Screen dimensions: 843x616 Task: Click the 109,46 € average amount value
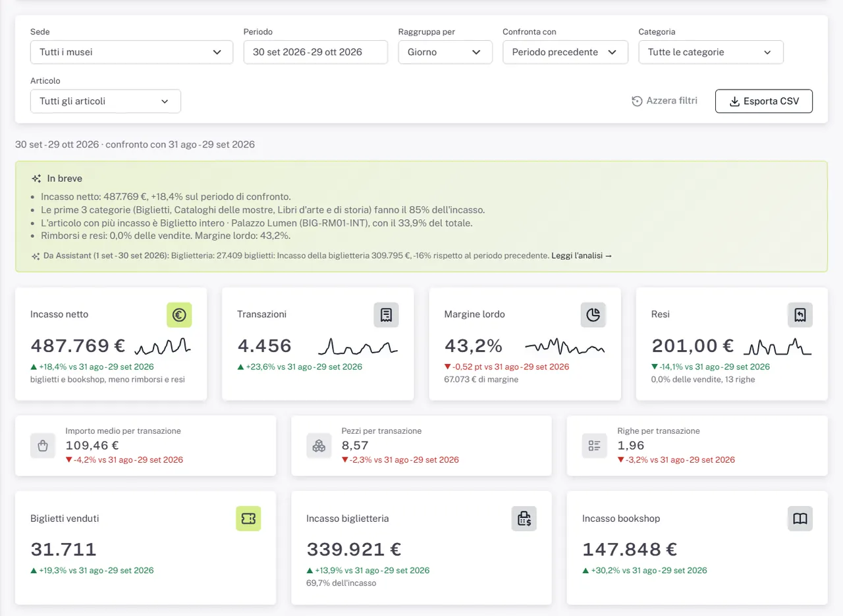92,446
